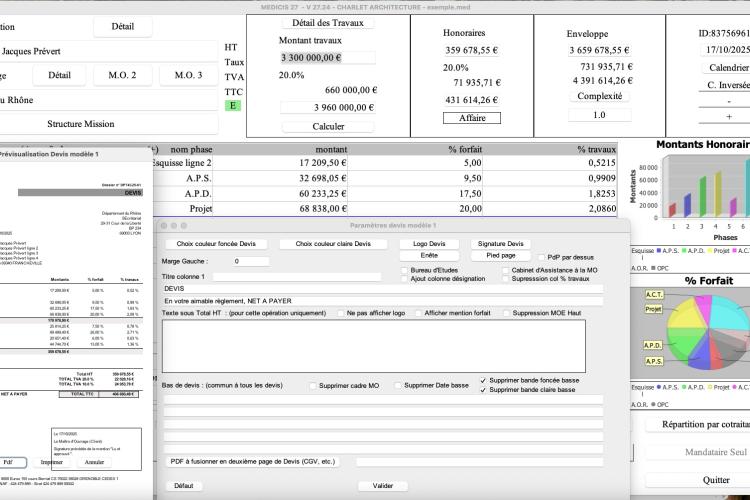This screenshot has height=500, width=750.
Task: Click the C. Inversée button
Action: (727, 85)
